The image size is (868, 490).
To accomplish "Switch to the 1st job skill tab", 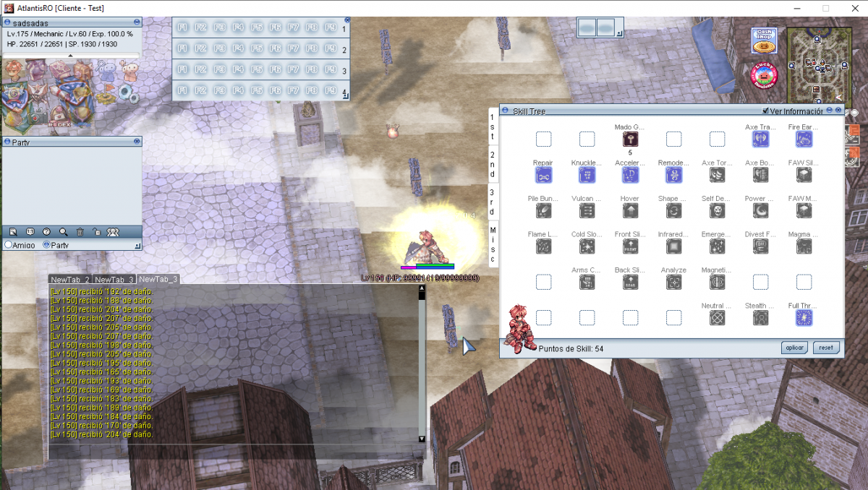I will (x=493, y=127).
